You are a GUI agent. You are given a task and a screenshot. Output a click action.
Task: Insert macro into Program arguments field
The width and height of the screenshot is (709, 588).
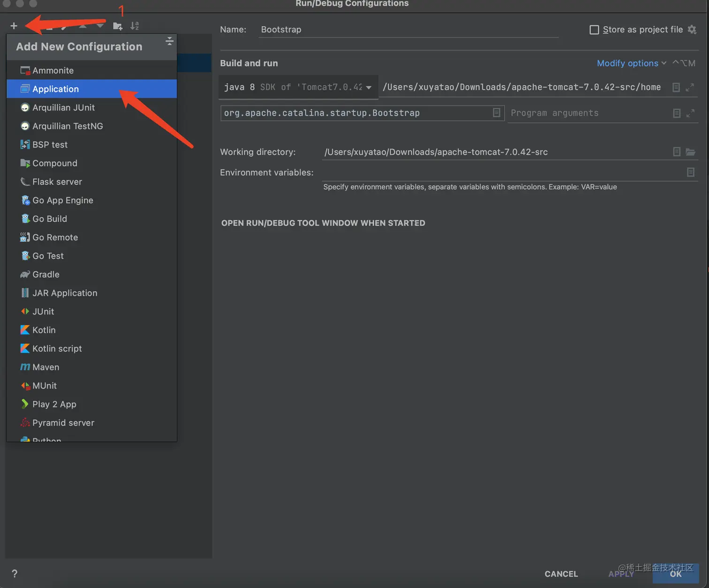click(x=677, y=113)
